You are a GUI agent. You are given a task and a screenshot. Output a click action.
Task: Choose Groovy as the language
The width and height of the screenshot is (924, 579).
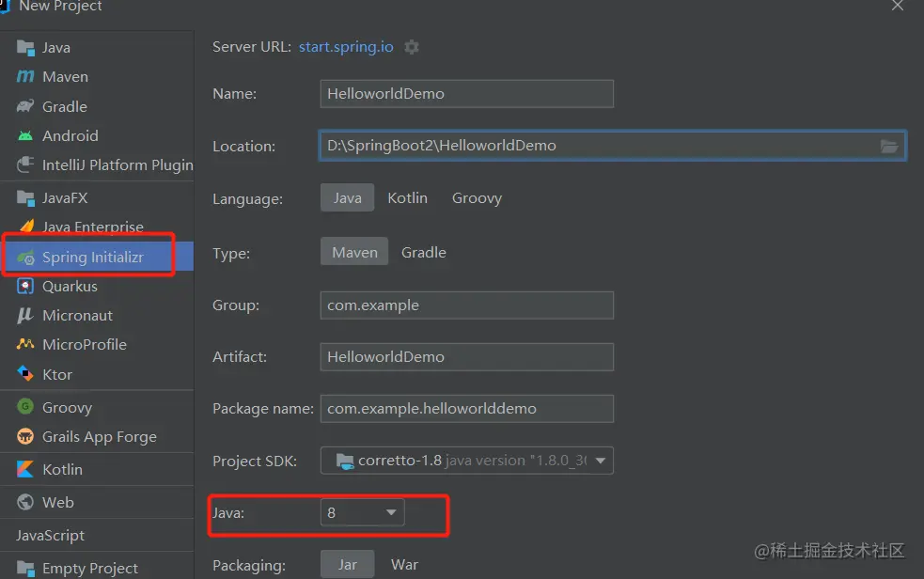click(x=477, y=198)
